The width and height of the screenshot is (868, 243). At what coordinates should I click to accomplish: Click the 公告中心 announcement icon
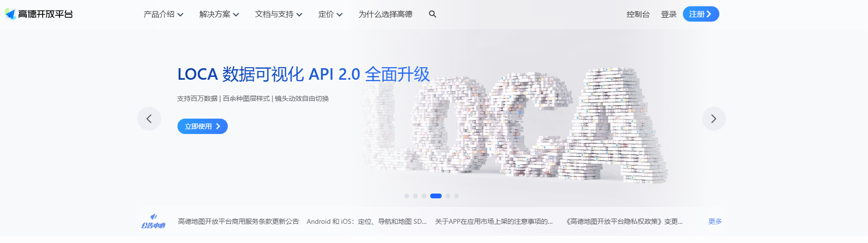153,221
